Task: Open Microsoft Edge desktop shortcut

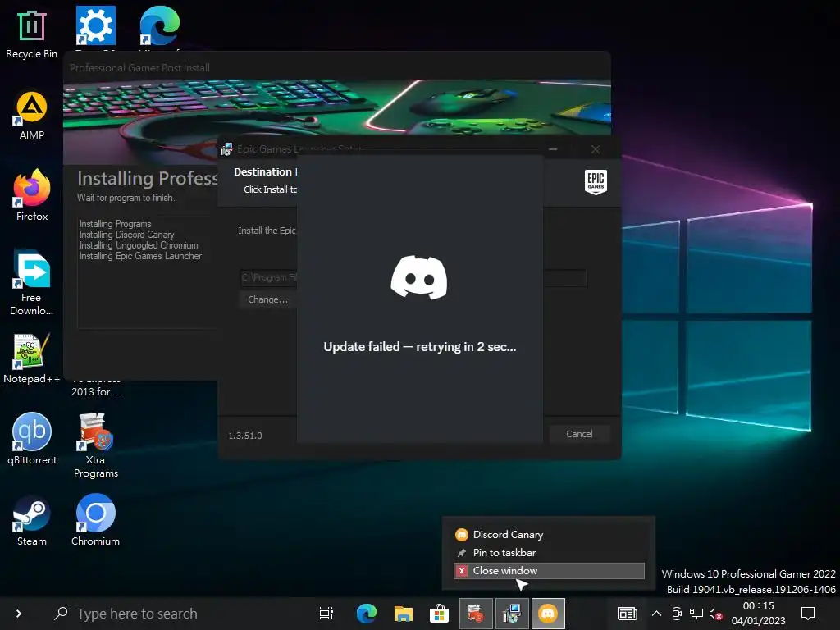Action: pos(159,25)
